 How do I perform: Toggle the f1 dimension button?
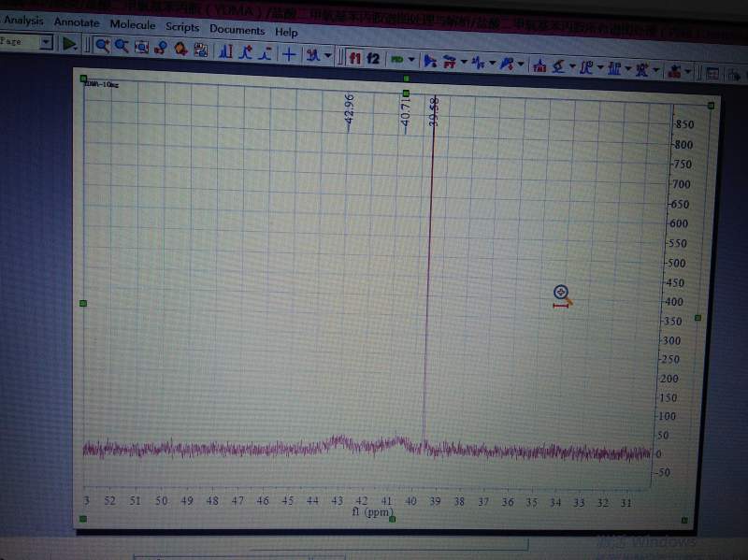(354, 58)
